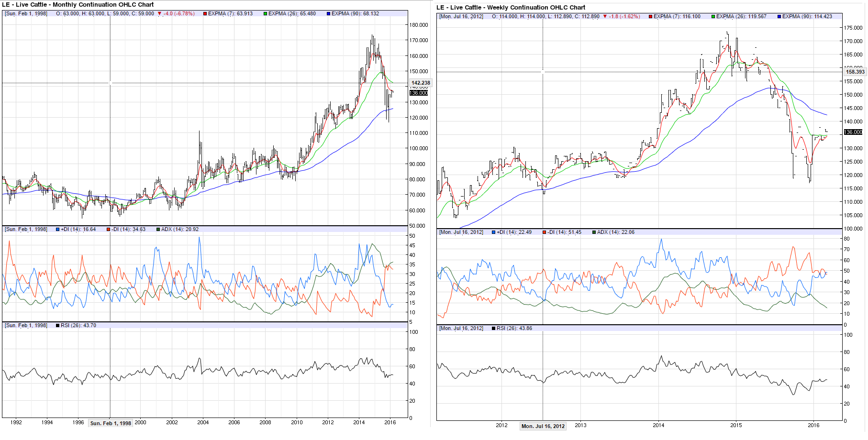Select the 'Sun. Feb 1, 1998' time-axis marker
868x440 pixels.
tap(111, 423)
